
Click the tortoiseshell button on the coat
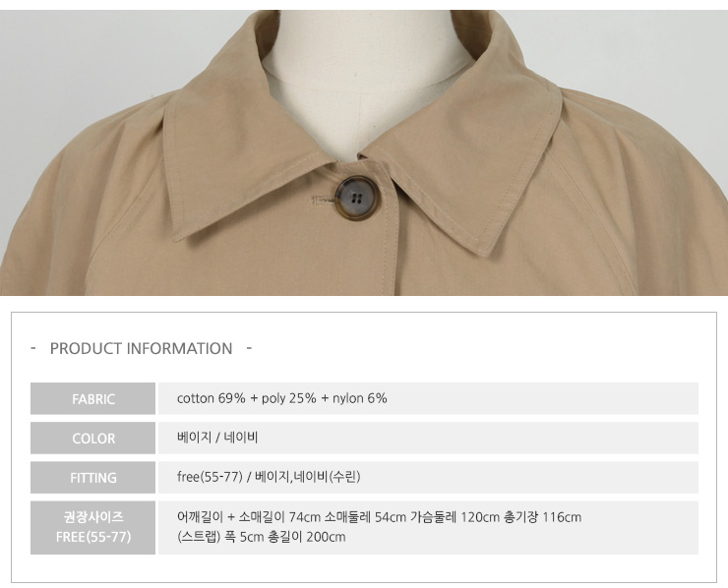(357, 199)
